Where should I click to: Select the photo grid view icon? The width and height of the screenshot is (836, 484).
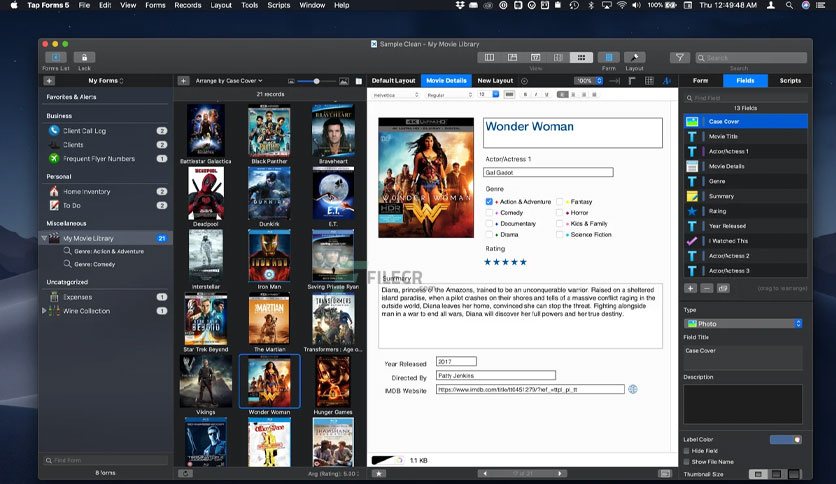point(581,57)
